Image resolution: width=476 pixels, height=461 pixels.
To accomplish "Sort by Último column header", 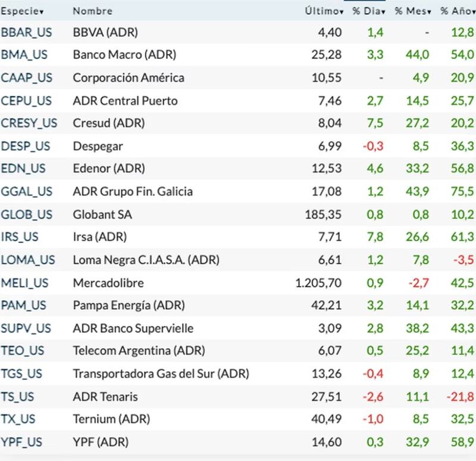I will click(x=324, y=11).
